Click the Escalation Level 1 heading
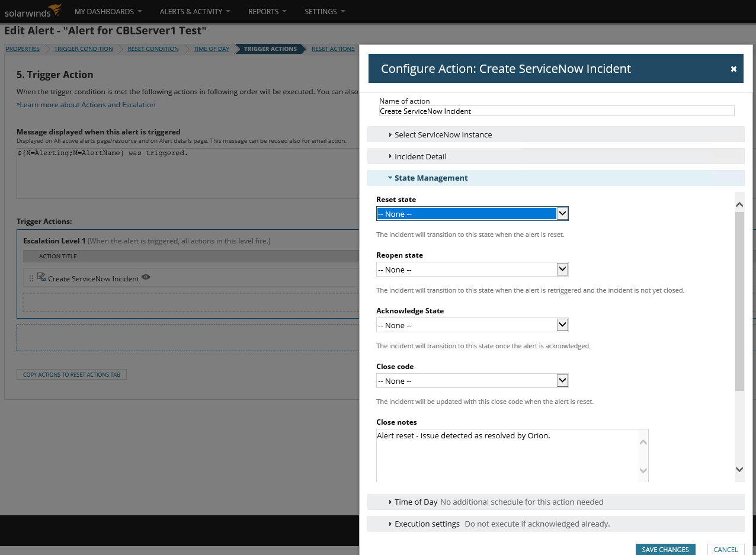 point(55,241)
